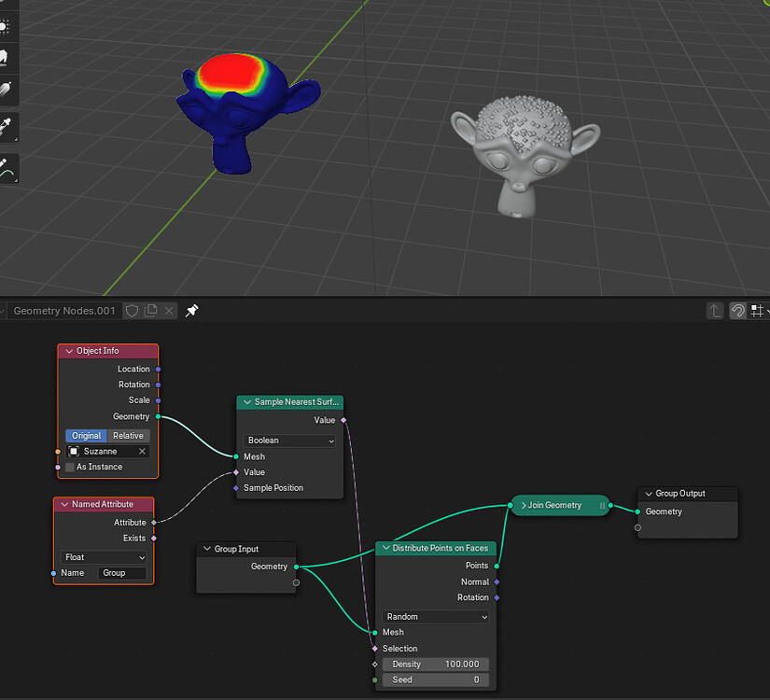Click the Seed 0 value field
The image size is (770, 700).
(436, 680)
